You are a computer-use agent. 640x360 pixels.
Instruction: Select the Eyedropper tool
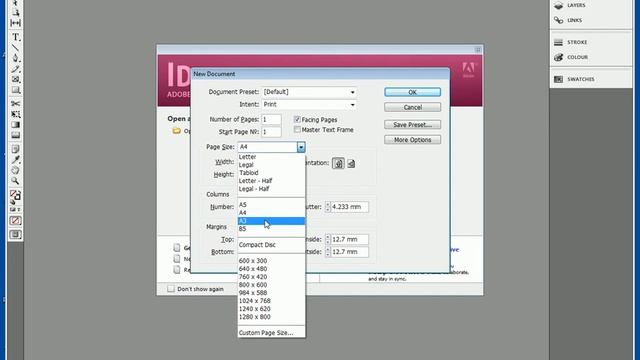(16, 160)
